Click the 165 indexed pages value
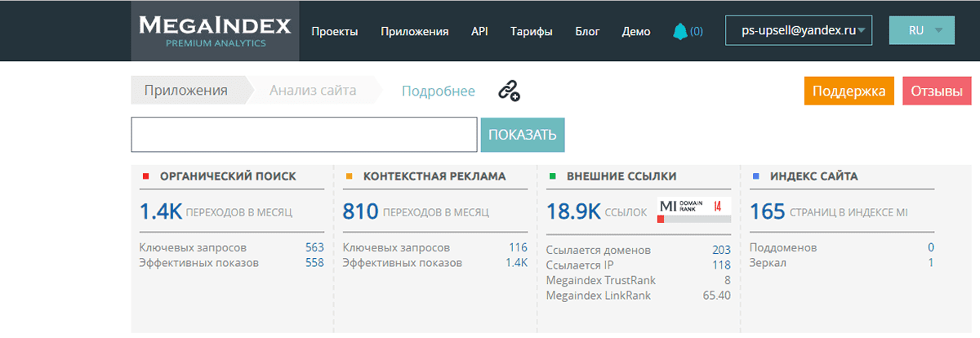 pyautogui.click(x=767, y=211)
